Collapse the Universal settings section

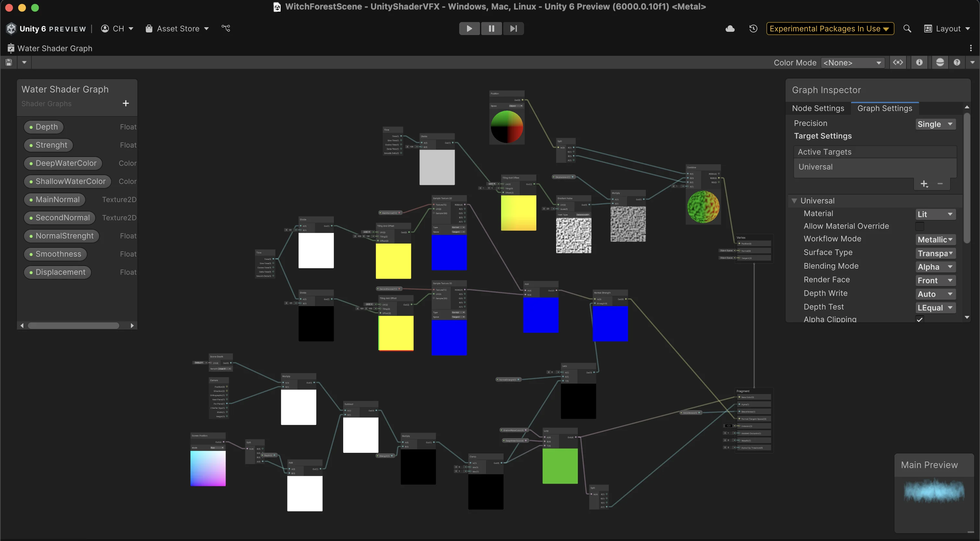coord(794,201)
